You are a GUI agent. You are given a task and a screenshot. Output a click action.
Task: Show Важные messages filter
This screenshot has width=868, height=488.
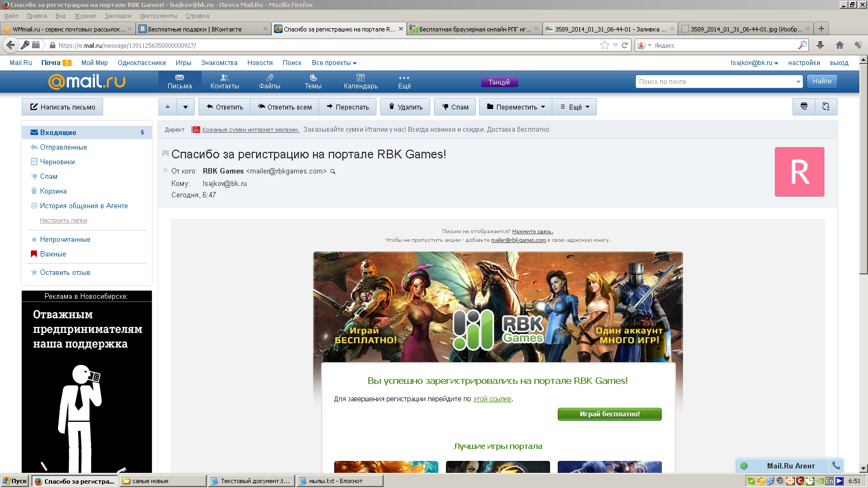[53, 254]
